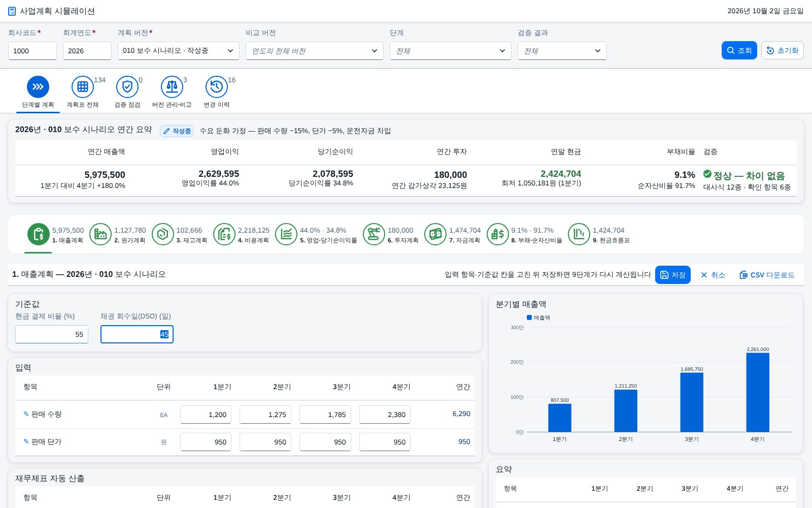Image resolution: width=812 pixels, height=508 pixels.
Task: Click the app calculator icon beside 사업계획 시뮬레이션
Action: tap(12, 11)
